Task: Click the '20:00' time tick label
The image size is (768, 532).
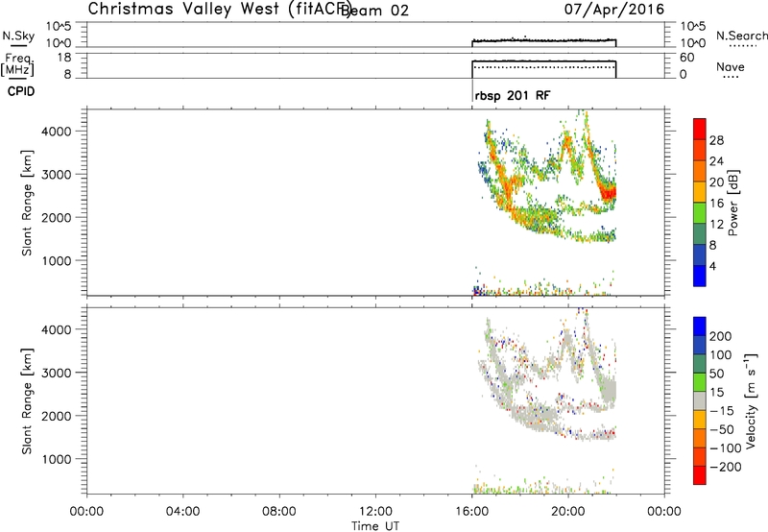Action: pos(567,512)
